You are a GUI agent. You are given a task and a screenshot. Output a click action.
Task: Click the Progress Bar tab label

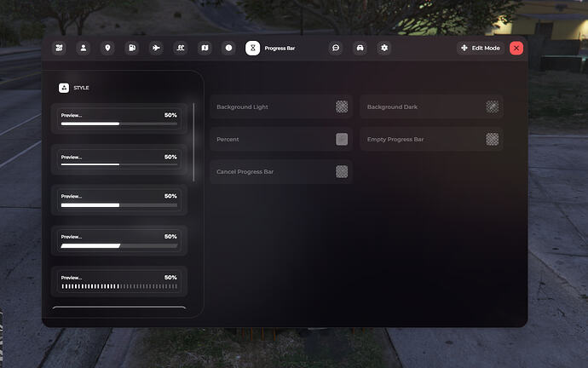tap(280, 49)
